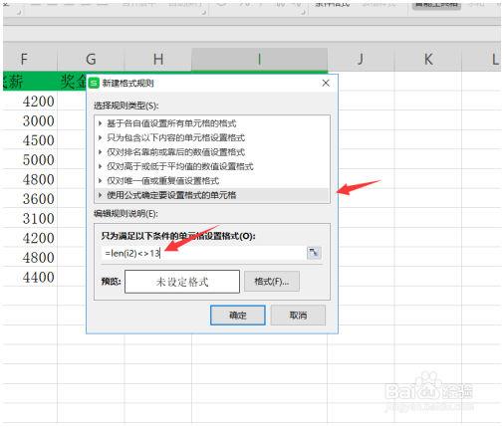
Task: Close the 新建格式规则 dialog
Action: (x=326, y=83)
